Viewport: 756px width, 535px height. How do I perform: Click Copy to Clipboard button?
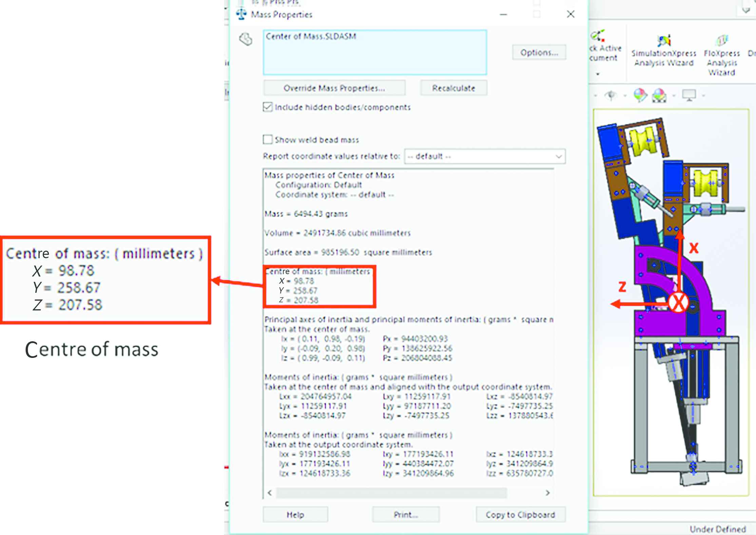click(520, 515)
